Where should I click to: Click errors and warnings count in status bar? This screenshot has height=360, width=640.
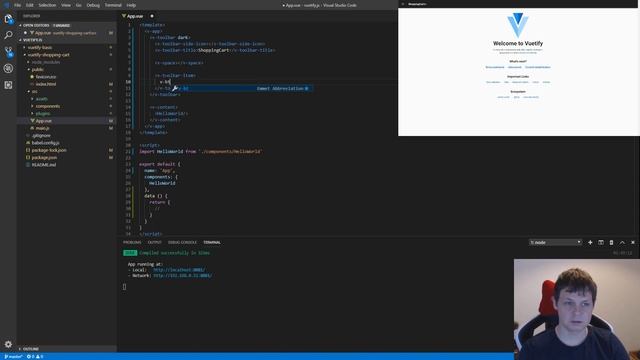click(35, 357)
